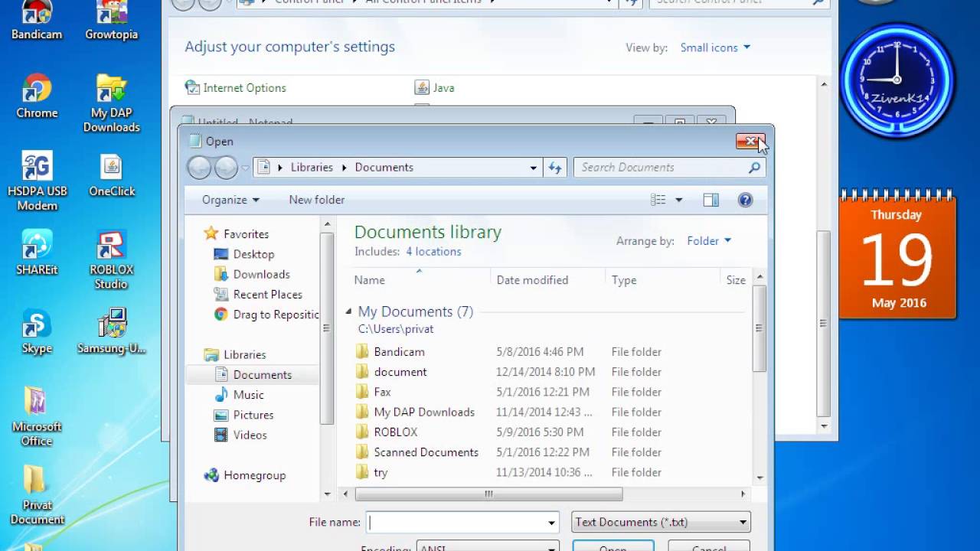Sort by Size column header
The height and width of the screenshot is (551, 980).
pos(736,280)
